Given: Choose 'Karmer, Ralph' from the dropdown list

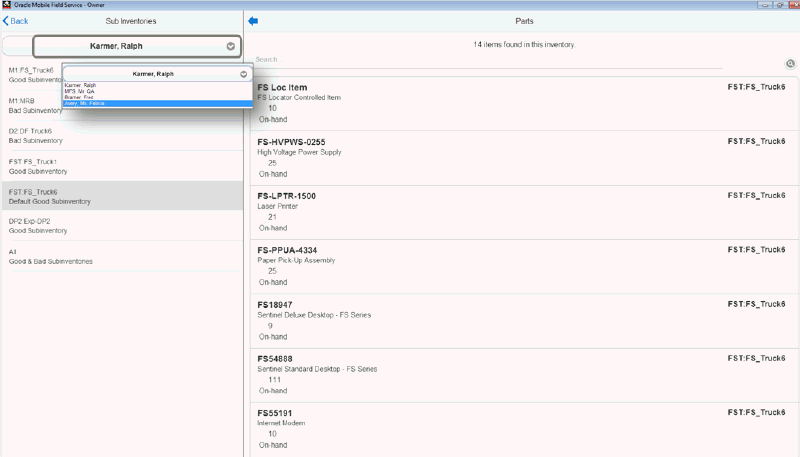Looking at the screenshot, I should pyautogui.click(x=158, y=85).
